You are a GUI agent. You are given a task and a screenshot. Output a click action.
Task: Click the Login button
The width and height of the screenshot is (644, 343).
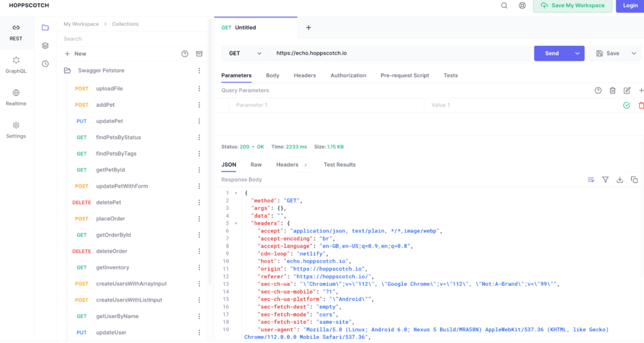[630, 5]
